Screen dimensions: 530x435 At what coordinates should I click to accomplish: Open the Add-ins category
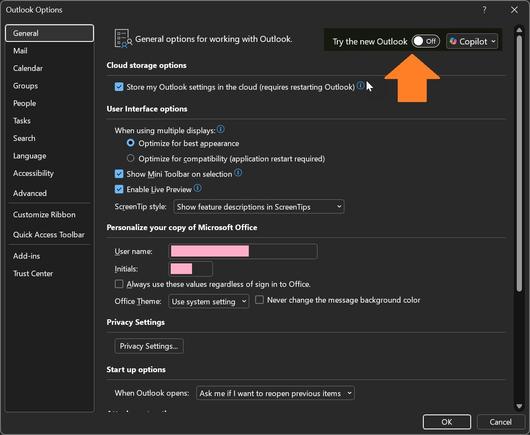click(49, 256)
